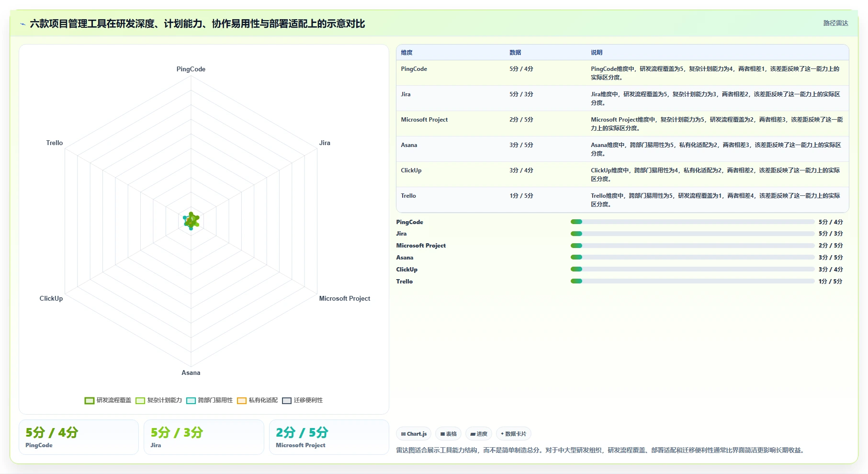Click the explanation starting Microsoft Project维度中
The height and width of the screenshot is (474, 868).
click(x=717, y=124)
